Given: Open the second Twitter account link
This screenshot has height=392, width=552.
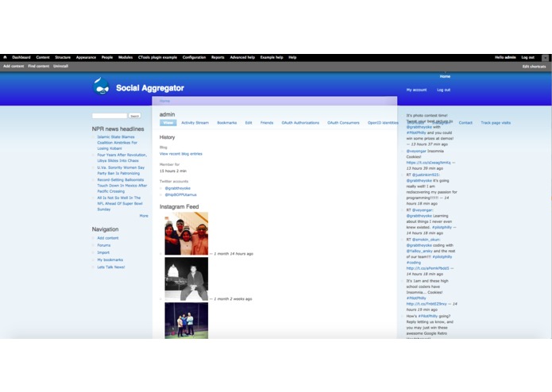Looking at the screenshot, I should click(x=180, y=194).
